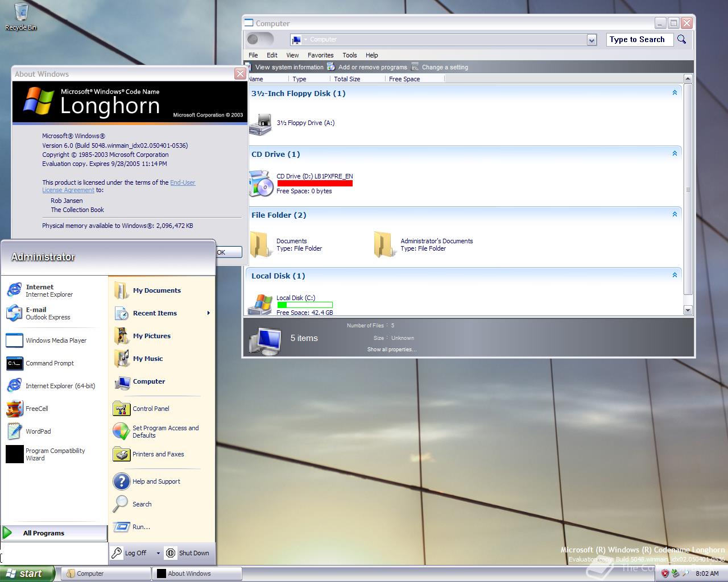Open the Edit menu
This screenshot has height=582, width=728.
click(x=272, y=55)
